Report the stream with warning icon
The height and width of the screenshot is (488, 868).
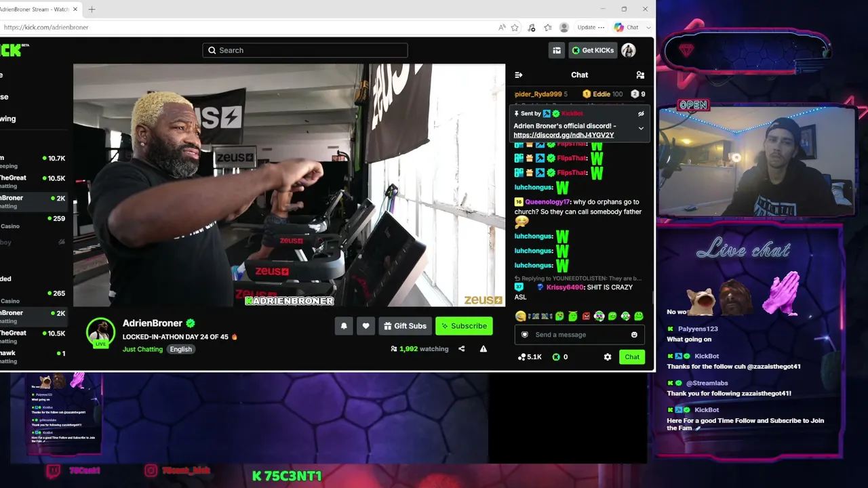pyautogui.click(x=484, y=349)
